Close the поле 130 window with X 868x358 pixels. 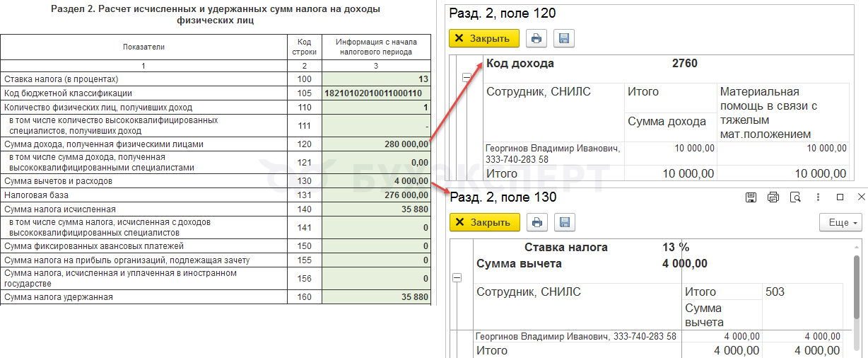coord(861,197)
